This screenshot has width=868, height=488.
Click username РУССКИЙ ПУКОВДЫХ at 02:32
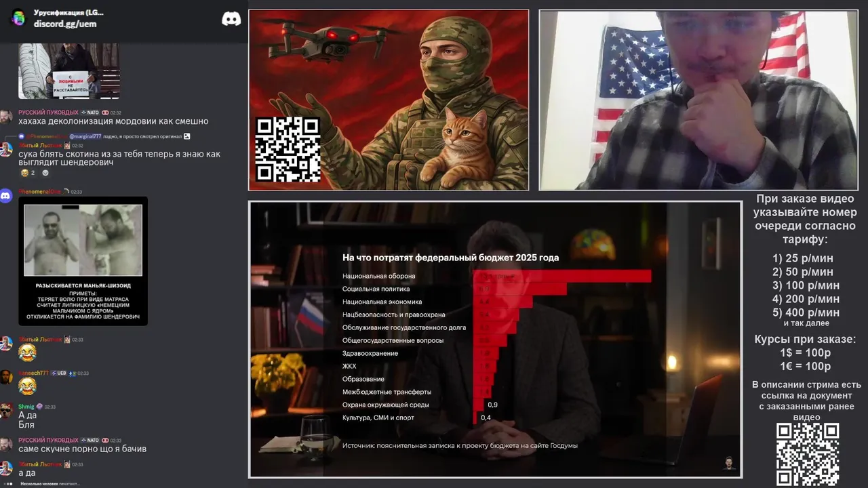point(48,113)
